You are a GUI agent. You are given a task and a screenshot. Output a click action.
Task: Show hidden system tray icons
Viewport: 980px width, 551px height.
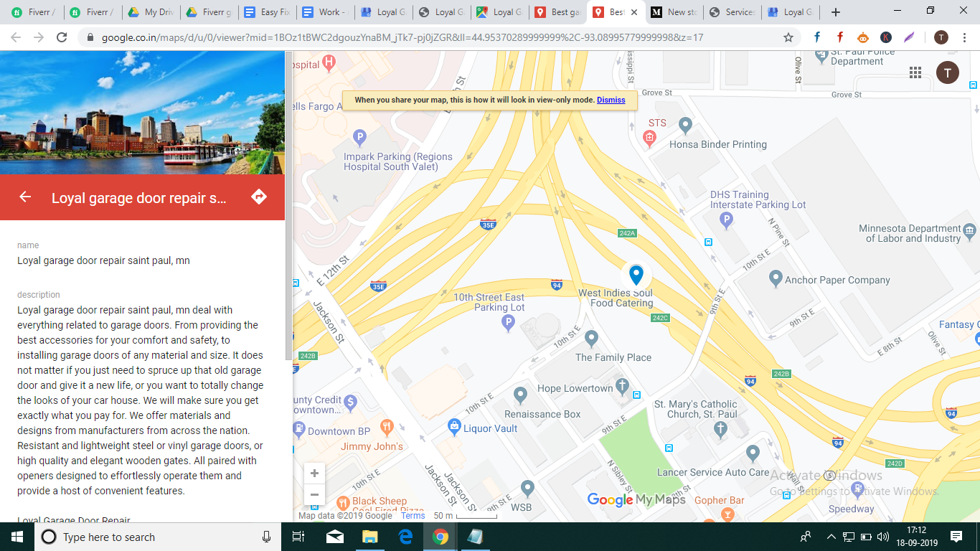click(831, 537)
